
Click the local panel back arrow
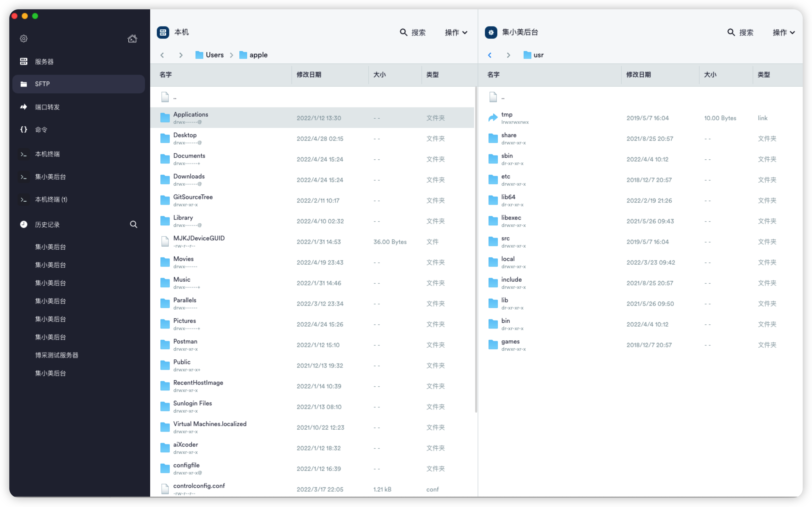click(162, 55)
